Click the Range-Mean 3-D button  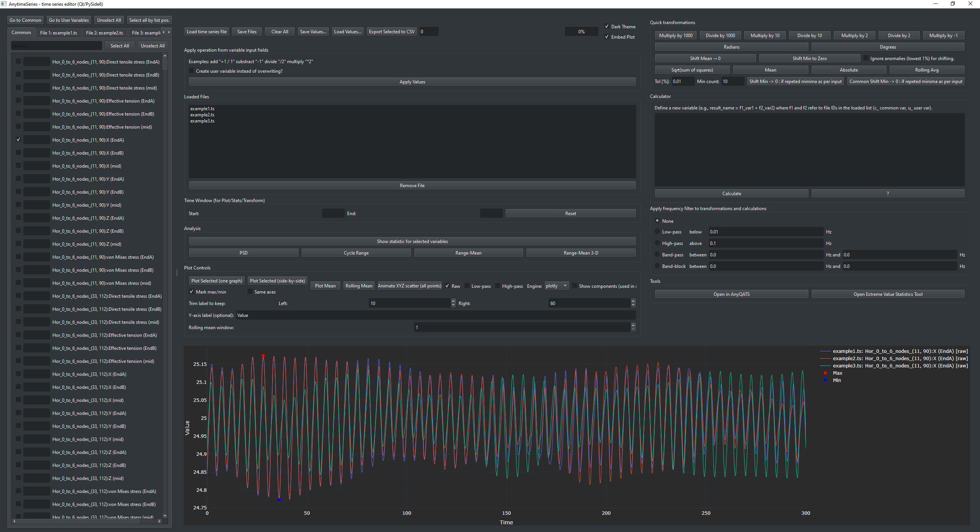click(581, 253)
